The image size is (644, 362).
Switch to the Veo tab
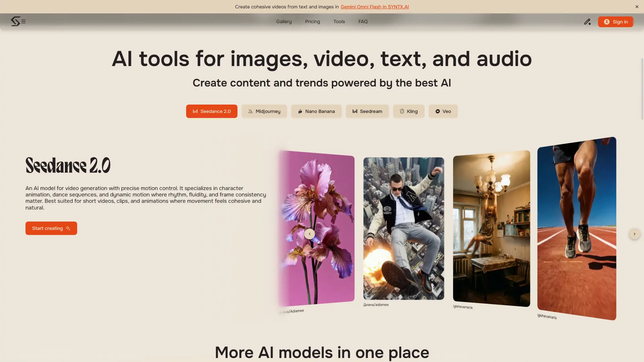click(443, 111)
